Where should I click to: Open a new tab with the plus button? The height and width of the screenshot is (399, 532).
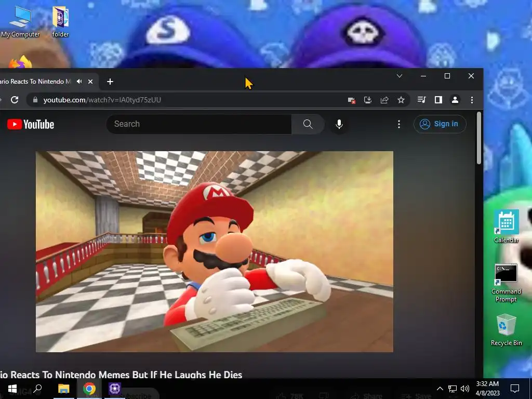coord(110,82)
